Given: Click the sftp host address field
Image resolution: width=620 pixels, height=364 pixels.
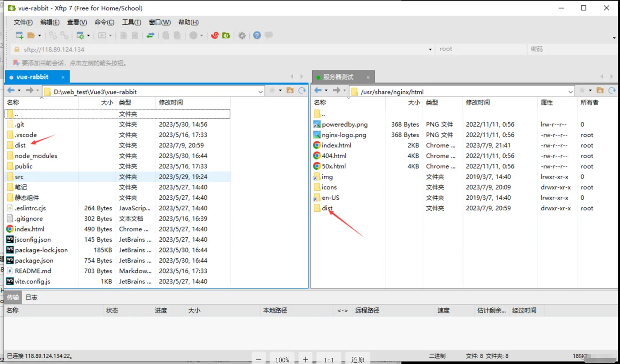Looking at the screenshot, I should point(223,49).
